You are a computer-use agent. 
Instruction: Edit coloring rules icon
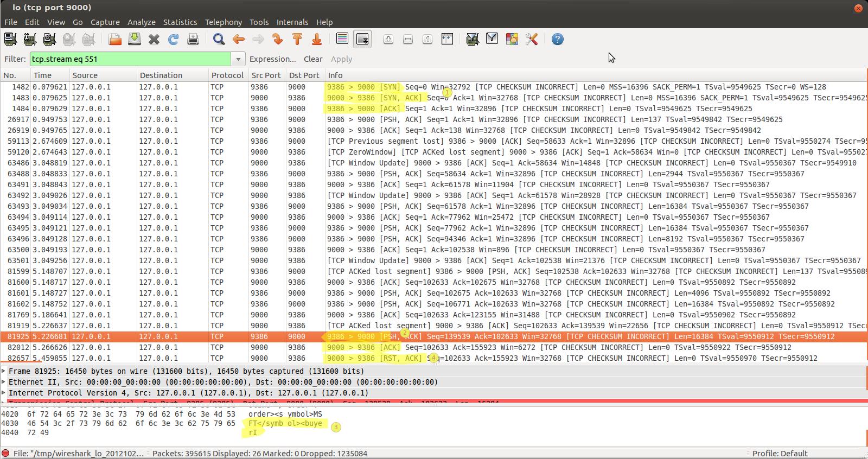tap(512, 39)
